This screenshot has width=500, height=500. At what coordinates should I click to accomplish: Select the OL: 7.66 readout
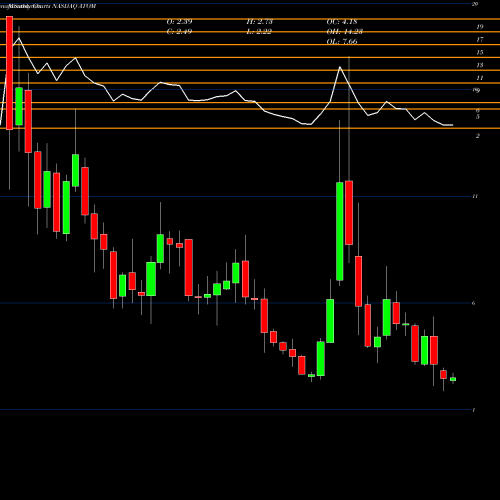click(342, 42)
